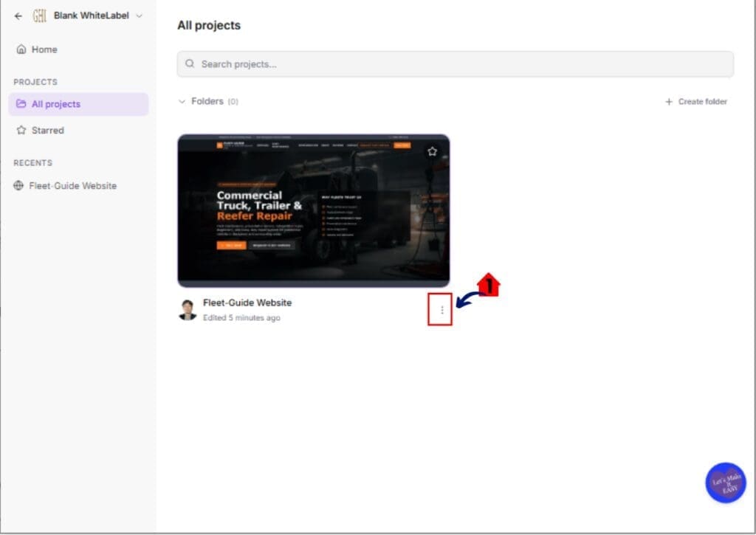Click globe icon beside recent Fleet-Guide Website
Viewport: 756px width, 535px height.
18,185
